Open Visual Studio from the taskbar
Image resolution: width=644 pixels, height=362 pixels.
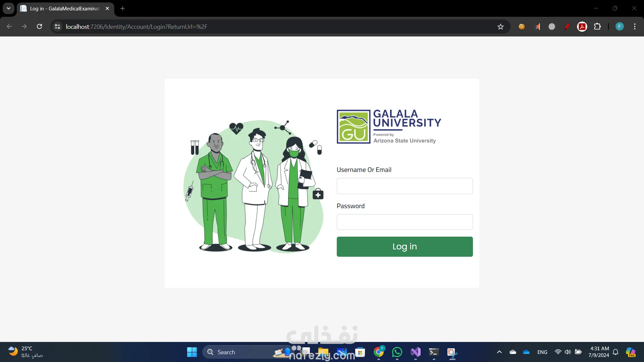pos(415,352)
